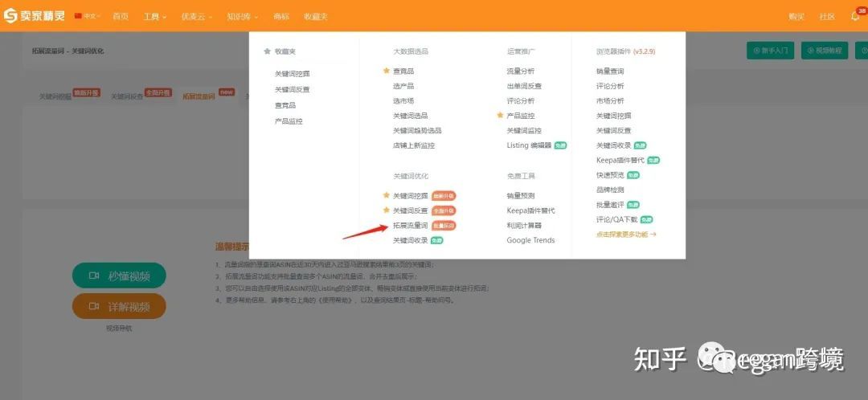Click the 视频教程 button
868x400 pixels.
point(825,51)
